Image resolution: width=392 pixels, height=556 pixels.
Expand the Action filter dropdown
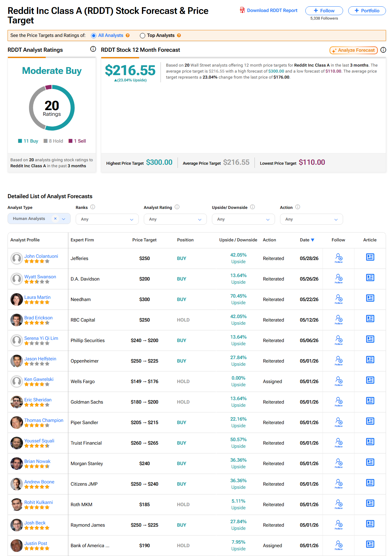[x=312, y=219]
